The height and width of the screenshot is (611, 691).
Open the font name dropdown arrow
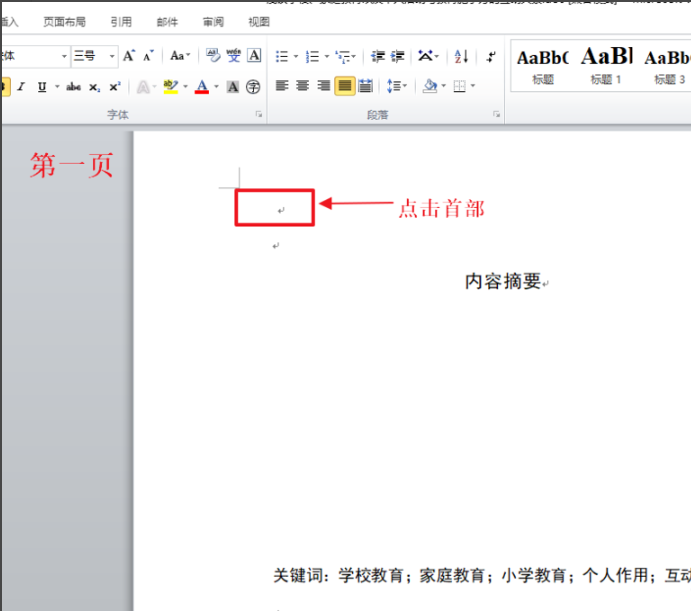click(64, 56)
